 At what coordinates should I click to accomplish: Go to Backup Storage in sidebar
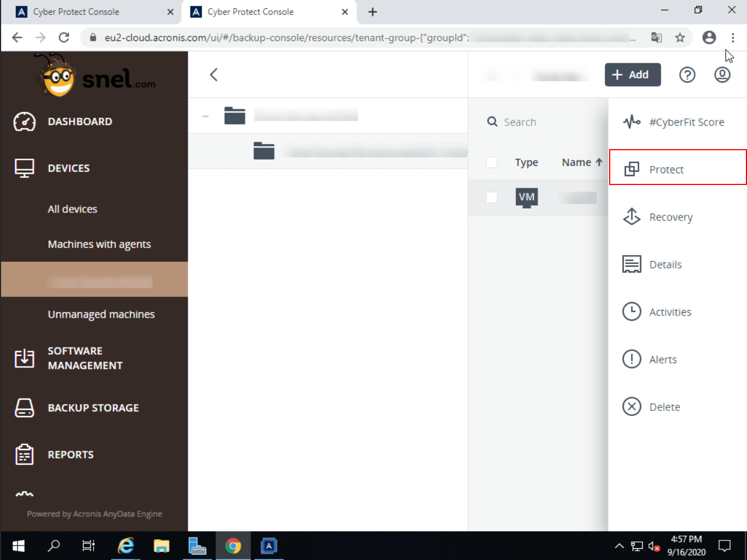tap(93, 408)
